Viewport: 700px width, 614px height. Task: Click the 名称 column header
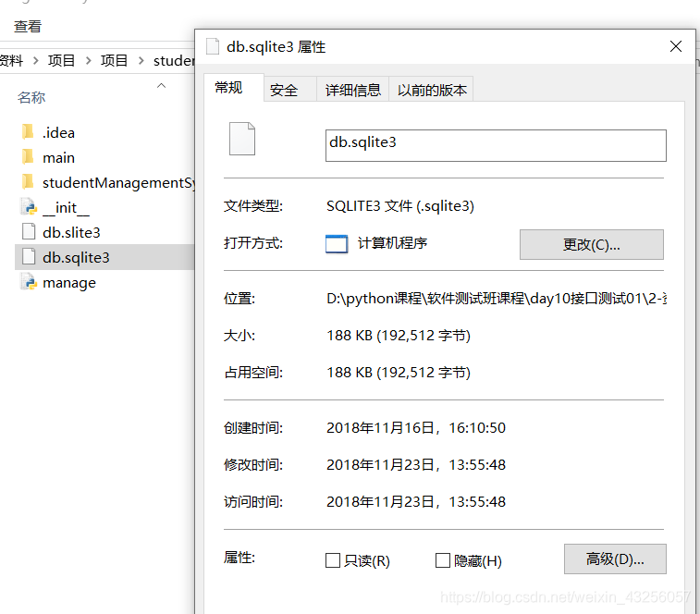pos(31,97)
